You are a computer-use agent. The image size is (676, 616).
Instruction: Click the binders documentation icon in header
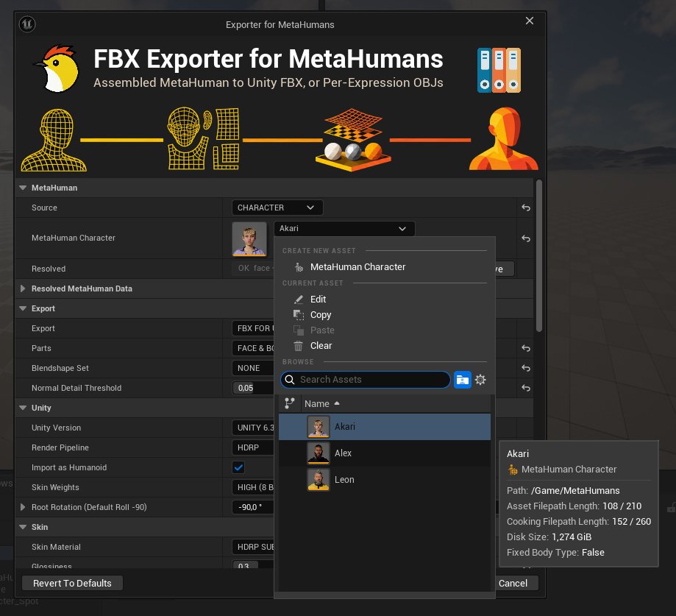point(499,71)
